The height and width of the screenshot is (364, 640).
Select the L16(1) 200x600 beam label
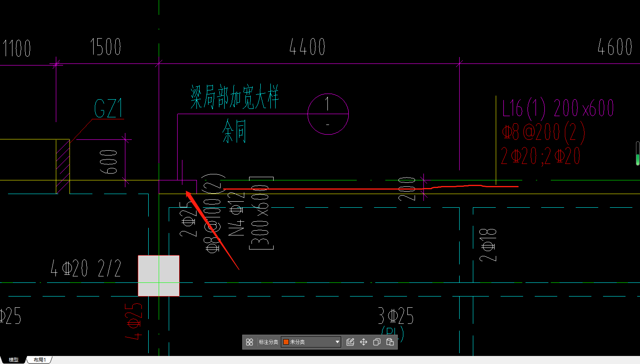[558, 108]
